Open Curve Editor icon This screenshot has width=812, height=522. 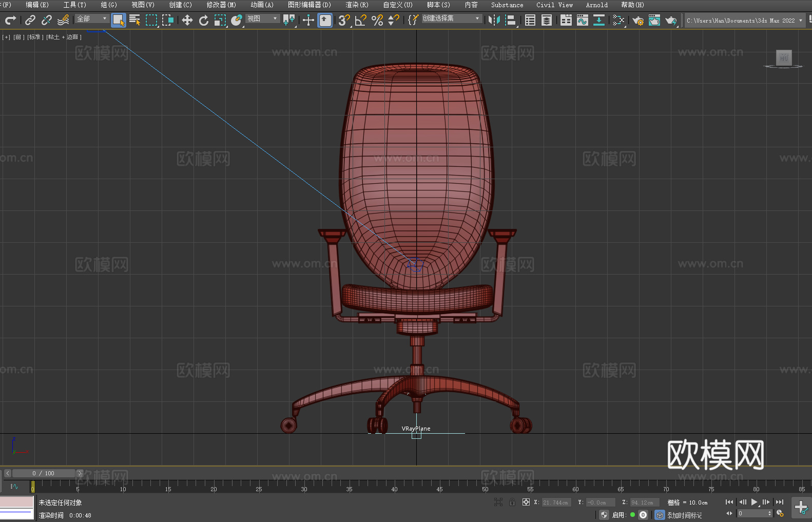tap(583, 20)
